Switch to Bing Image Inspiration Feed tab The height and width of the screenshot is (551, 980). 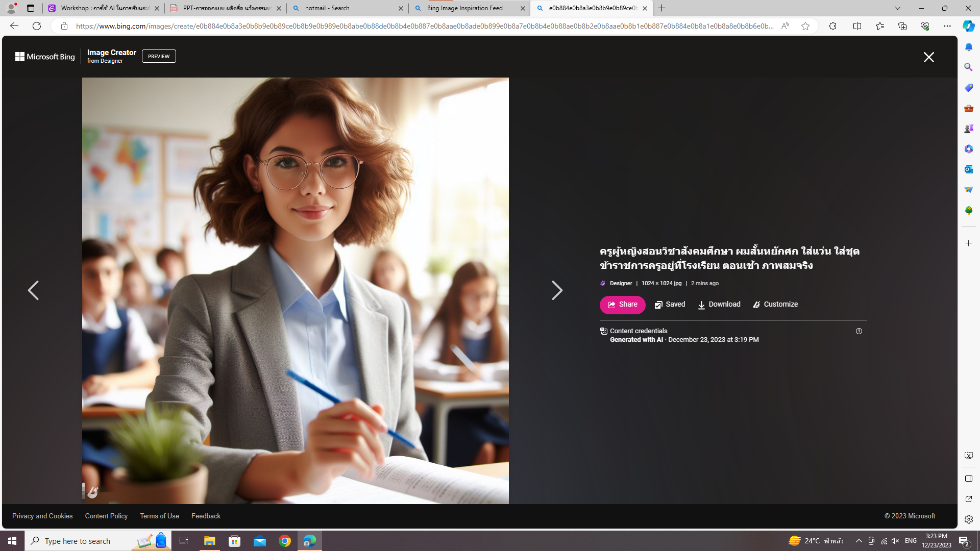(464, 8)
